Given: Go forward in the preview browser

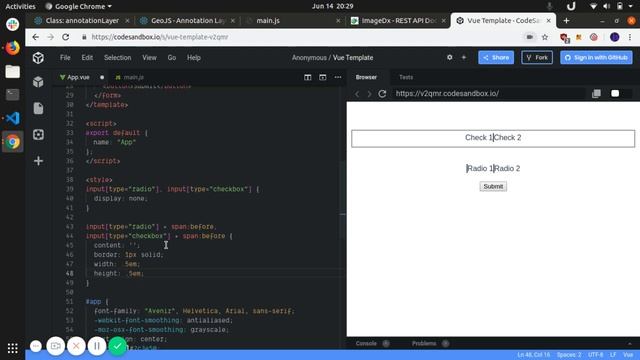Looking at the screenshot, I should [369, 93].
